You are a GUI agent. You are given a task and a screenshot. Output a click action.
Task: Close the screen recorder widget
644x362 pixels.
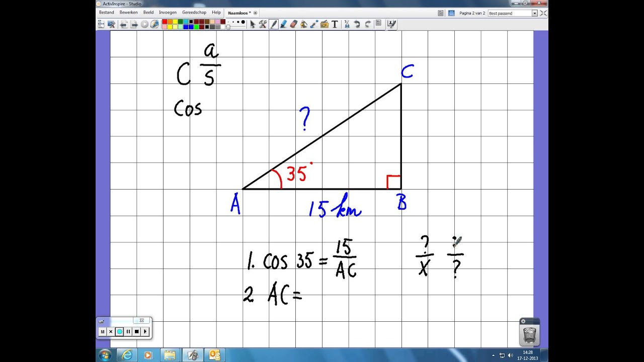click(x=142, y=320)
